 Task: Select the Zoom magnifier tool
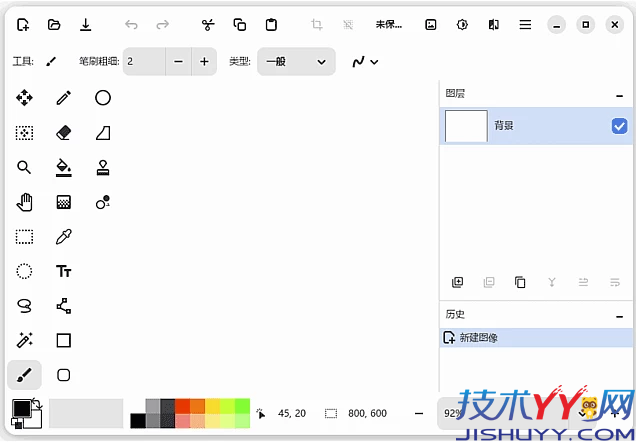pyautogui.click(x=24, y=167)
